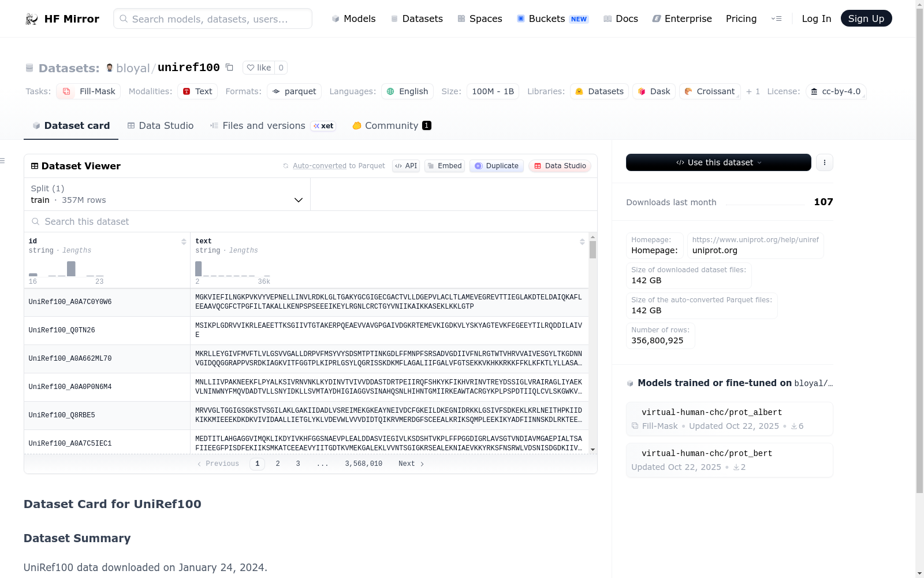Viewport: 924px width, 578px height.
Task: Focus the models and datasets search field
Action: 213,18
